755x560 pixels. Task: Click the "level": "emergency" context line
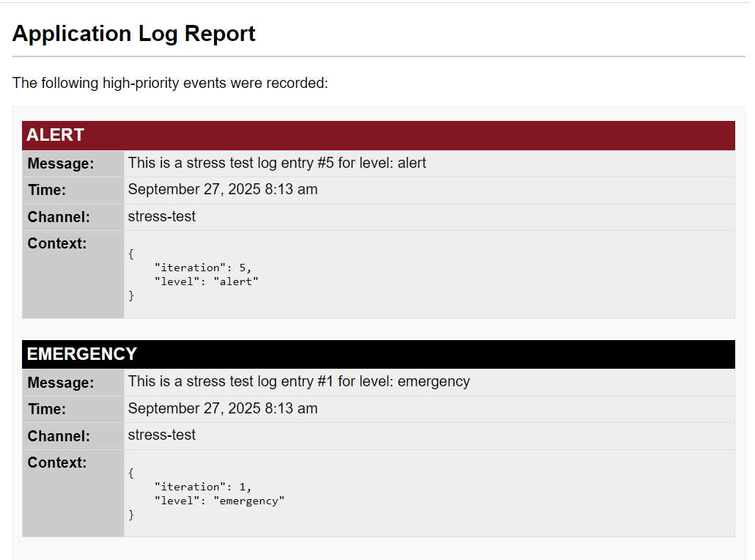(219, 501)
